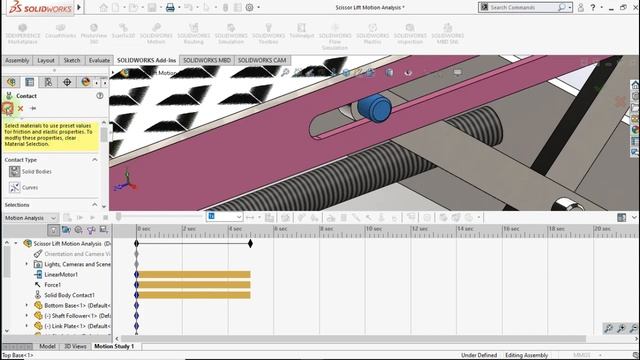Collapse the Selections section

(x=95, y=204)
